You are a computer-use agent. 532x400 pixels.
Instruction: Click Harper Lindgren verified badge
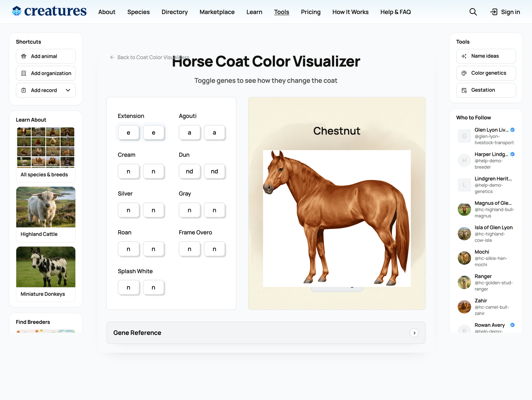[512, 154]
